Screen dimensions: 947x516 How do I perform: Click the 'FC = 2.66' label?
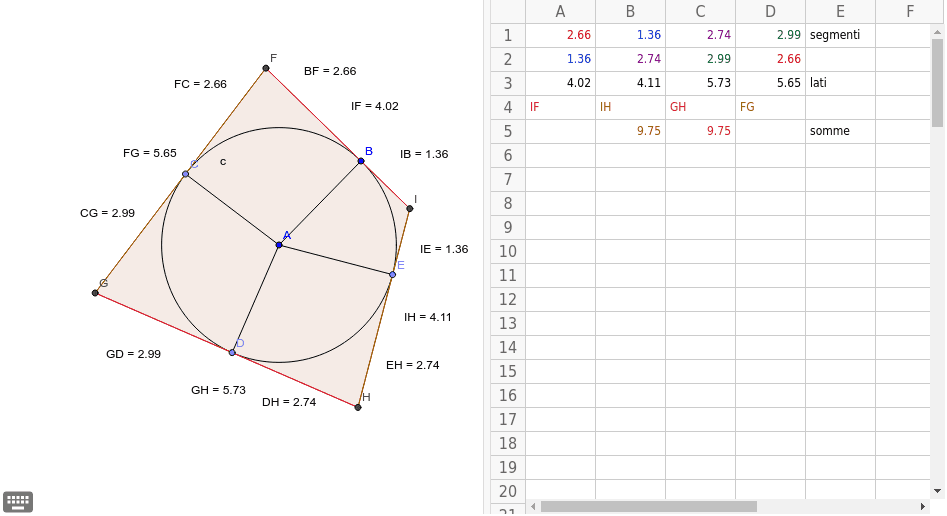click(200, 84)
